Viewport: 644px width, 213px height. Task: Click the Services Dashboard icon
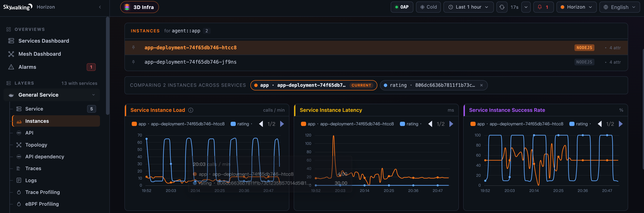tap(11, 41)
